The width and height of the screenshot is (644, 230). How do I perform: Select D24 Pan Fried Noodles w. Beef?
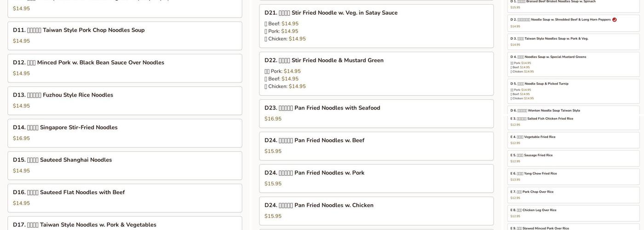click(315, 140)
